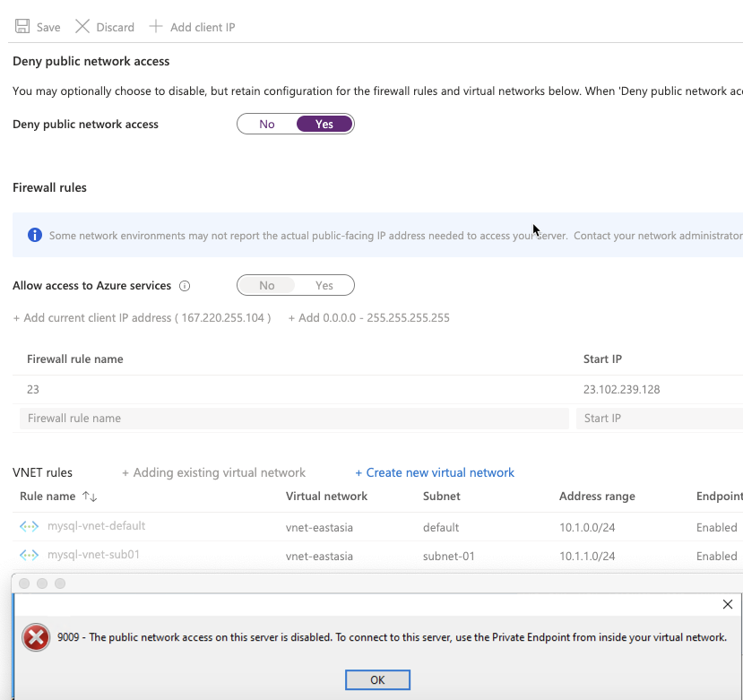The image size is (743, 700).
Task: Click the Subnet column header
Action: [x=442, y=497]
